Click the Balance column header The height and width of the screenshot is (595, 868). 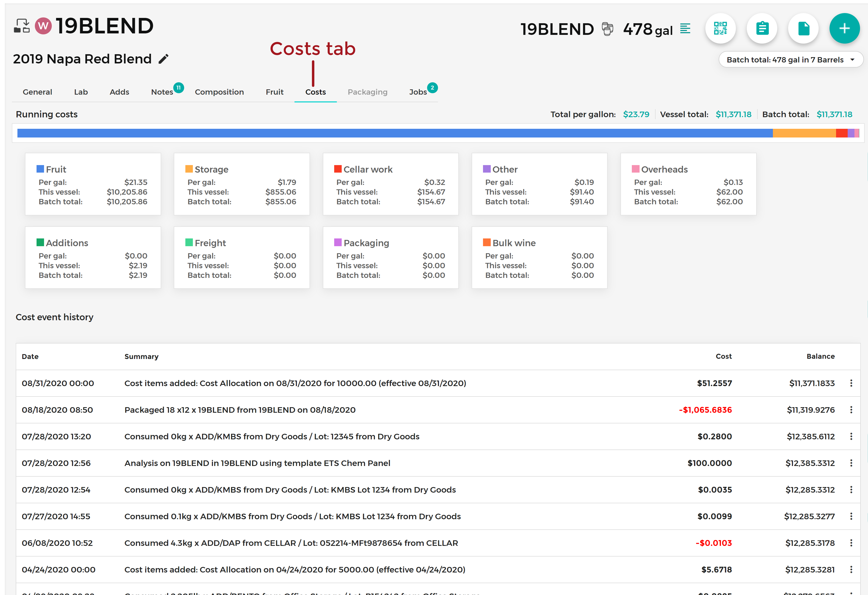(821, 356)
